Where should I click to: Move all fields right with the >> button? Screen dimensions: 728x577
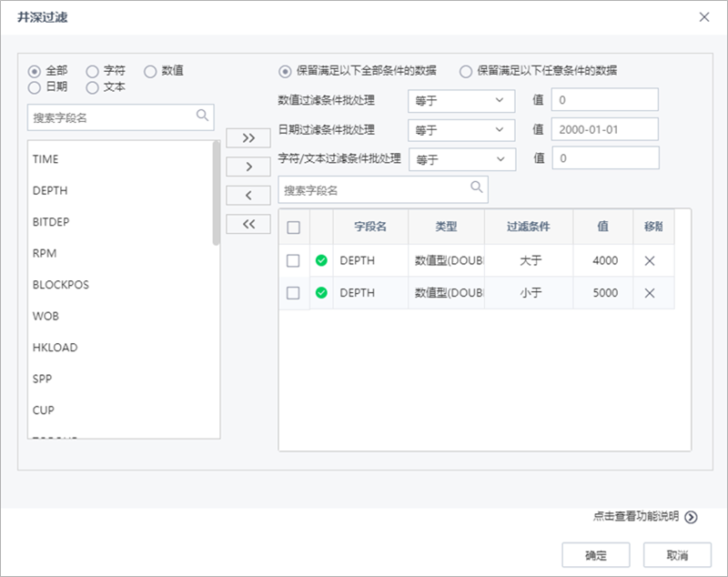[x=248, y=137]
